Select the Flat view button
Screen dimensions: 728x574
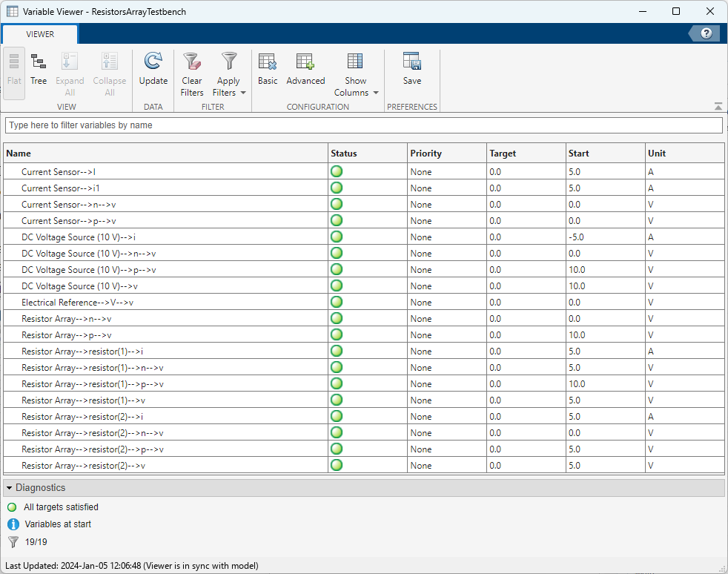(14, 73)
